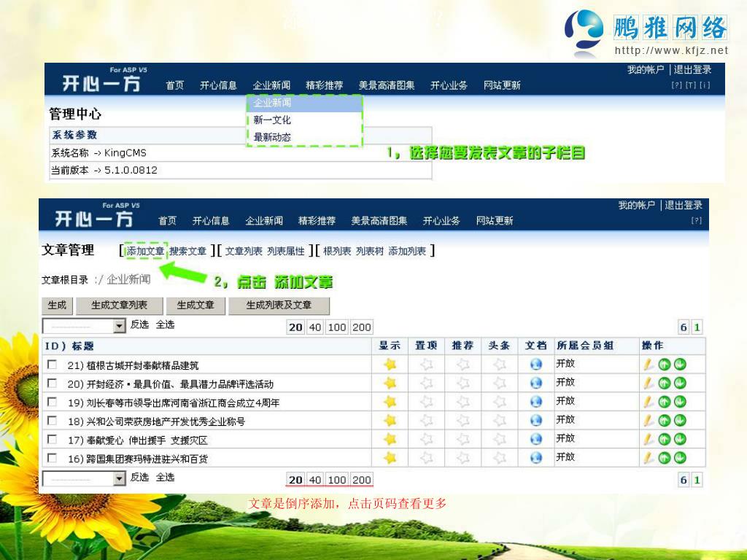Check the box for article 18 兴和公司
The image size is (747, 560).
click(52, 420)
